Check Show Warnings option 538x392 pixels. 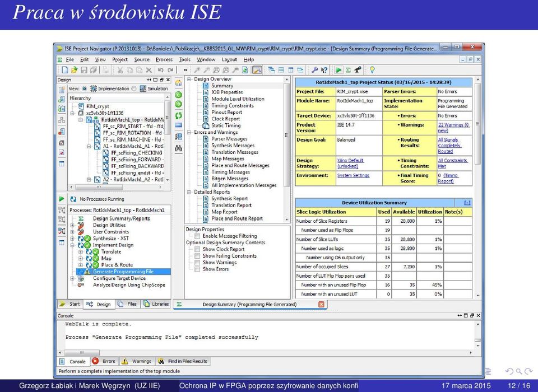pyautogui.click(x=197, y=263)
